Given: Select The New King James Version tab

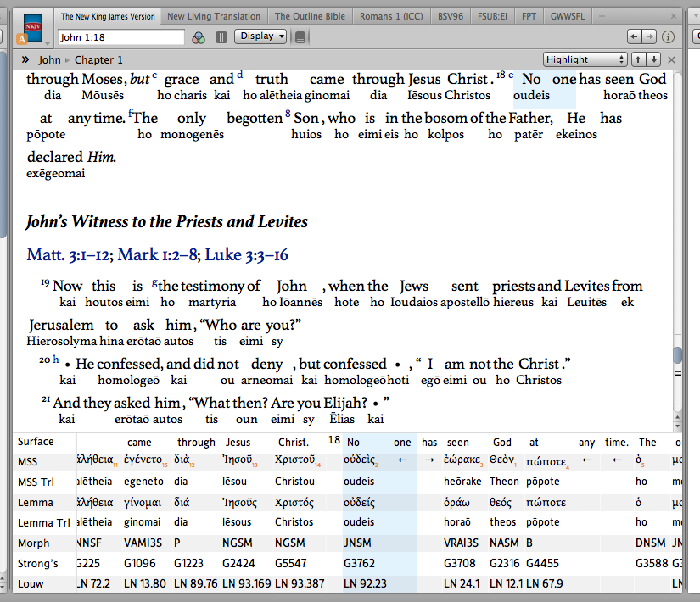Looking at the screenshot, I should [108, 16].
